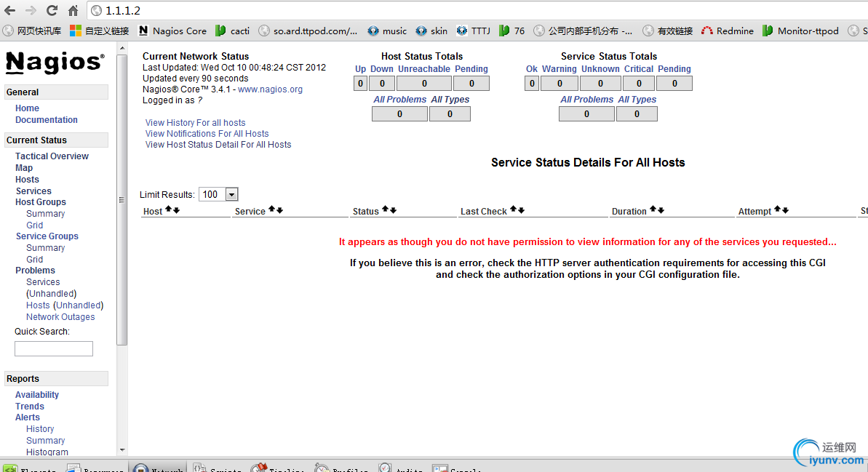
Task: Switch to DevTools Network tab
Action: pyautogui.click(x=159, y=468)
